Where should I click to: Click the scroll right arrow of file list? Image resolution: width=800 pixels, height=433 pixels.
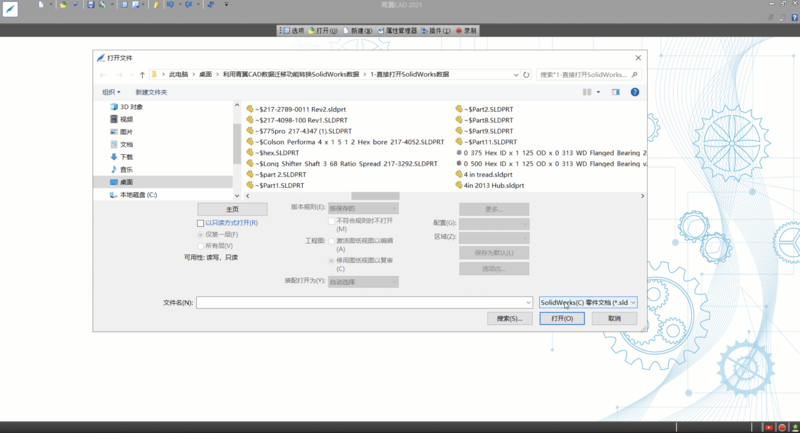coord(642,196)
